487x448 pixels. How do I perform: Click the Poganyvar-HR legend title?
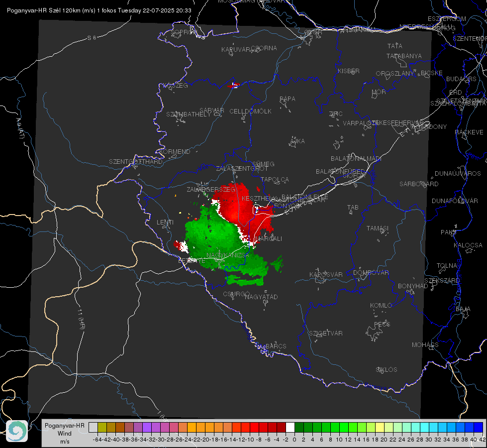click(x=65, y=425)
